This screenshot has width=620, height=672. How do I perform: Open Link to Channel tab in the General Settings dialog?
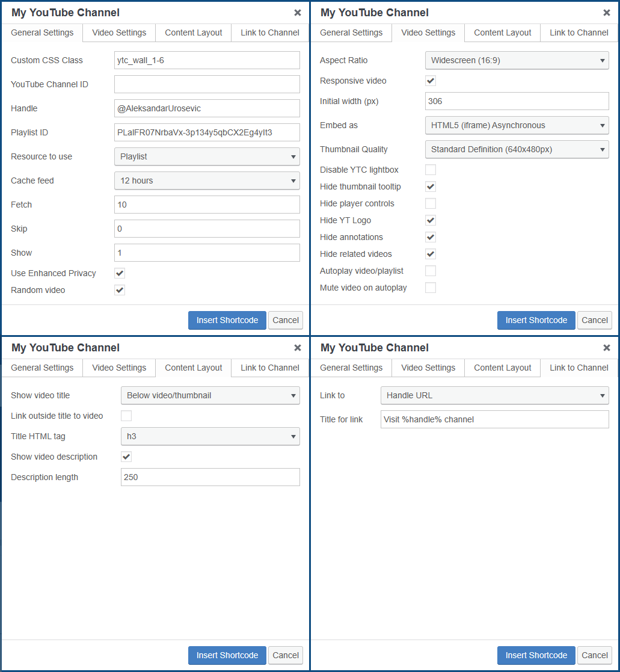270,32
